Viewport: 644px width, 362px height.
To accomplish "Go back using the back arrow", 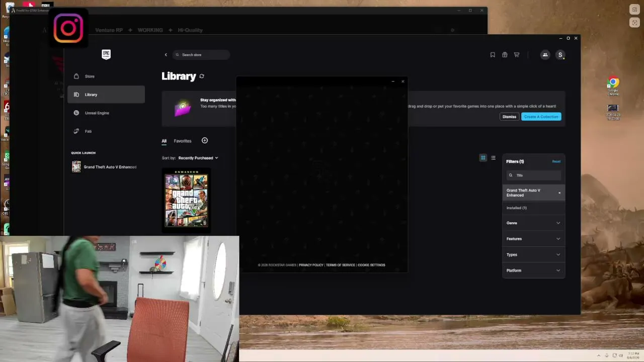I will pyautogui.click(x=166, y=55).
